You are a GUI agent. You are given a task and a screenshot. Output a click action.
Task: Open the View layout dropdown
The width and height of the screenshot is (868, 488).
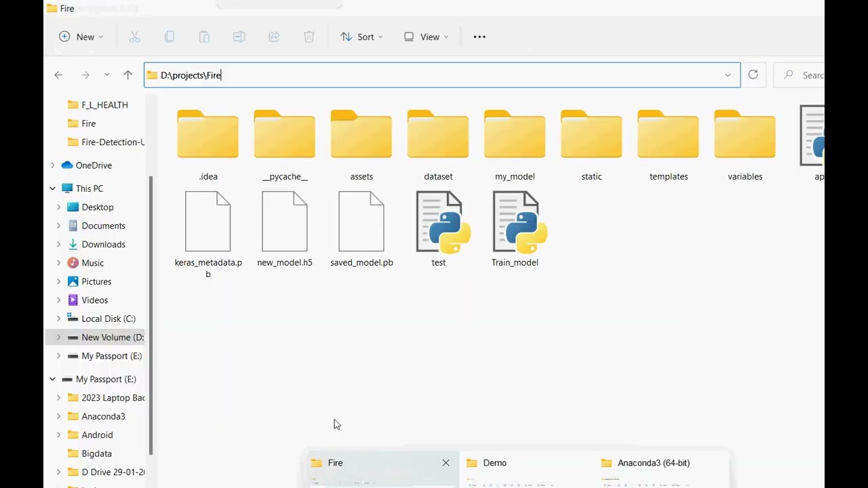click(x=426, y=37)
